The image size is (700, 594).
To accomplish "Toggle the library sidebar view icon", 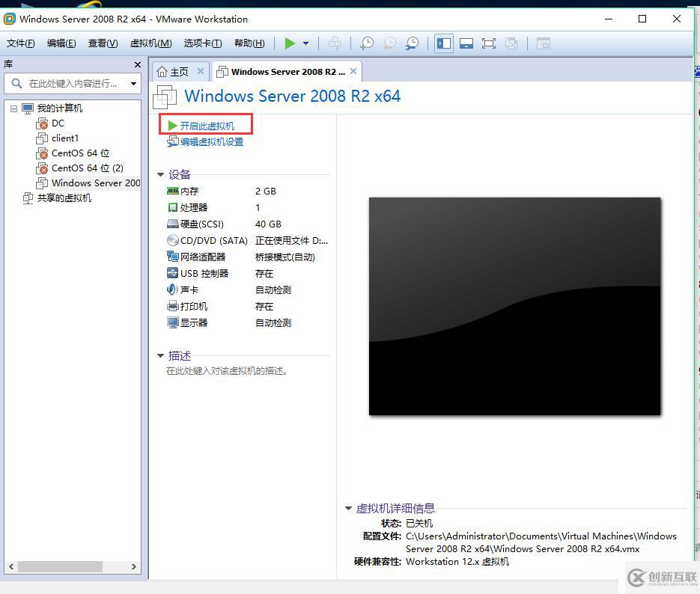I will coord(444,43).
